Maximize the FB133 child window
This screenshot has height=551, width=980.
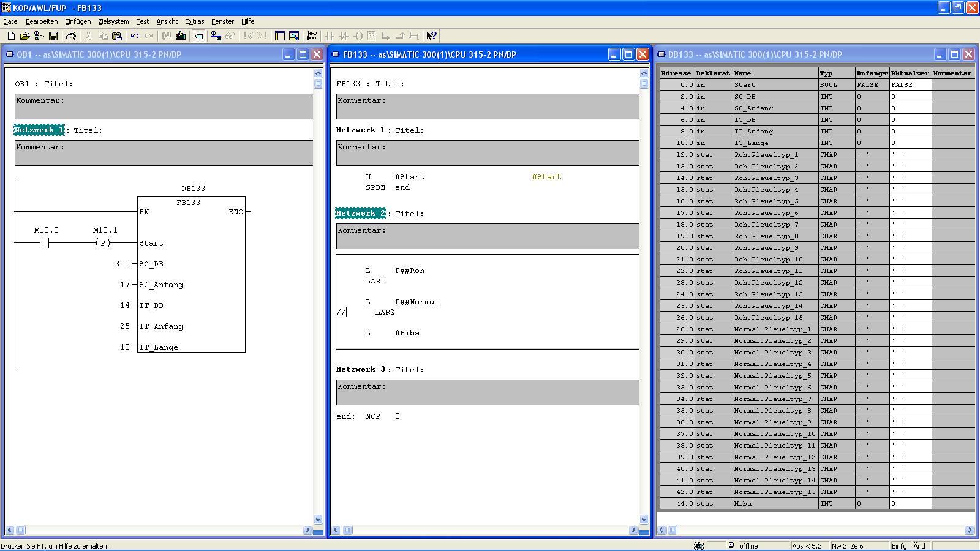tap(628, 54)
